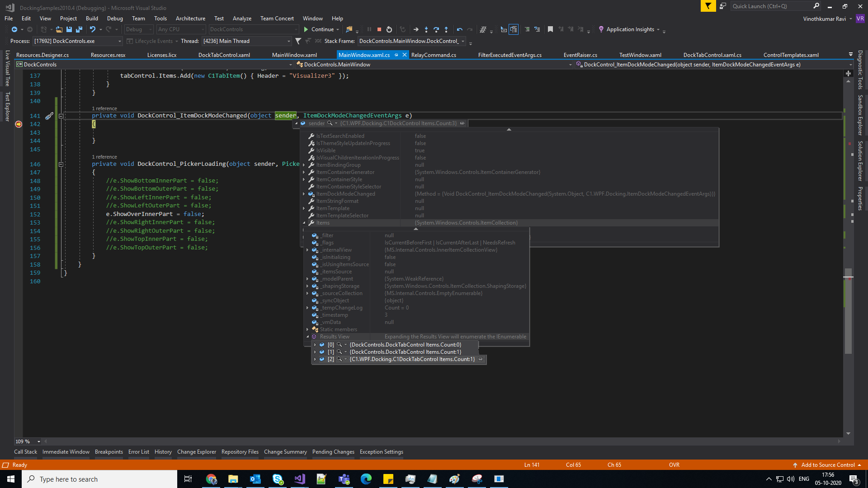The image size is (868, 488).
Task: Pin the sender datatip to source
Action: pyautogui.click(x=462, y=123)
